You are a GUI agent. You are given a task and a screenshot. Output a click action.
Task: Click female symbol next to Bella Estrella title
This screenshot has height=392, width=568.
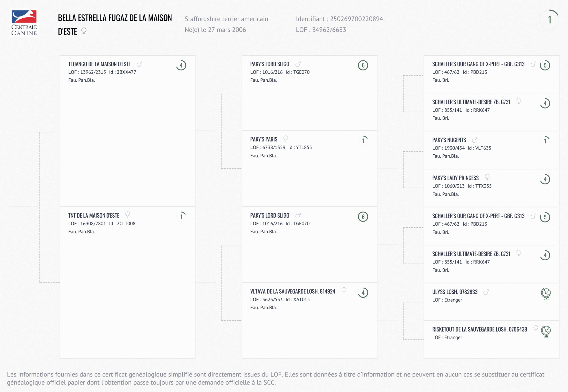coord(84,31)
